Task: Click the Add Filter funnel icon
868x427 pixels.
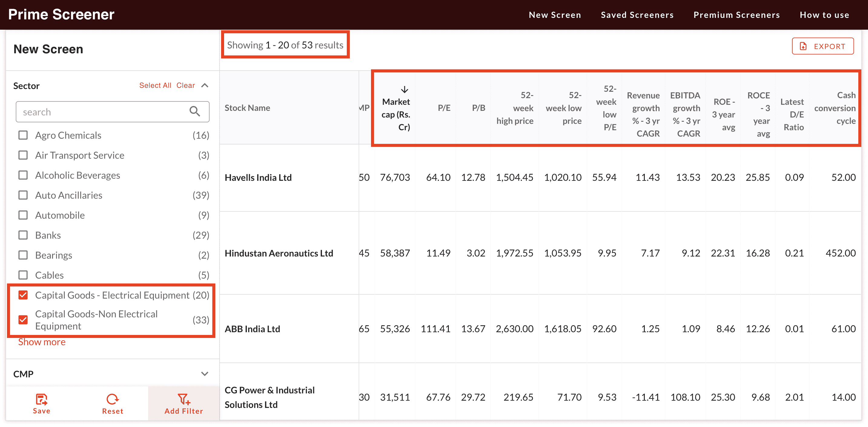Action: 184,399
